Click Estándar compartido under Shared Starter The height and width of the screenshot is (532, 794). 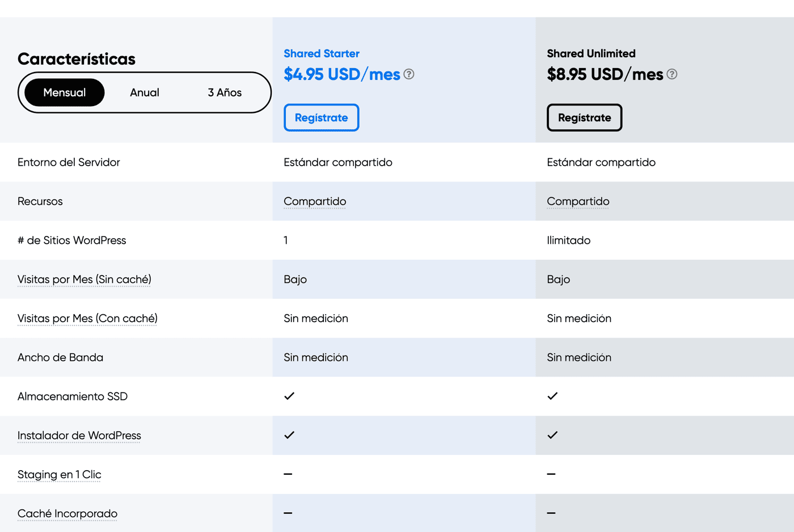click(x=338, y=162)
